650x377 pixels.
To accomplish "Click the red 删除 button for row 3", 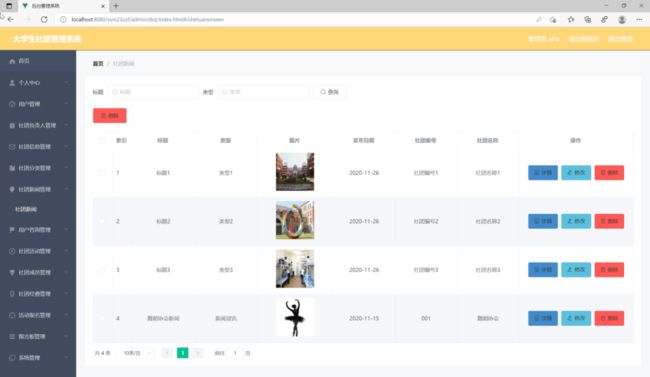I will tap(609, 270).
